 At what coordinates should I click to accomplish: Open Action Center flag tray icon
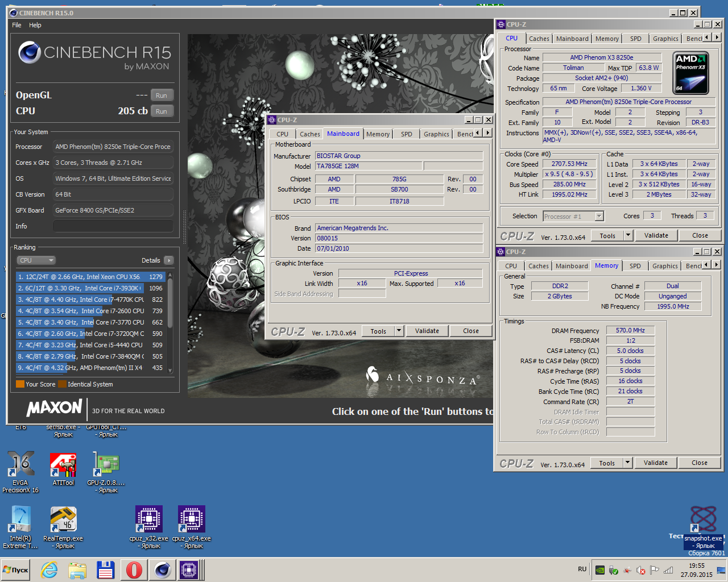tap(655, 570)
